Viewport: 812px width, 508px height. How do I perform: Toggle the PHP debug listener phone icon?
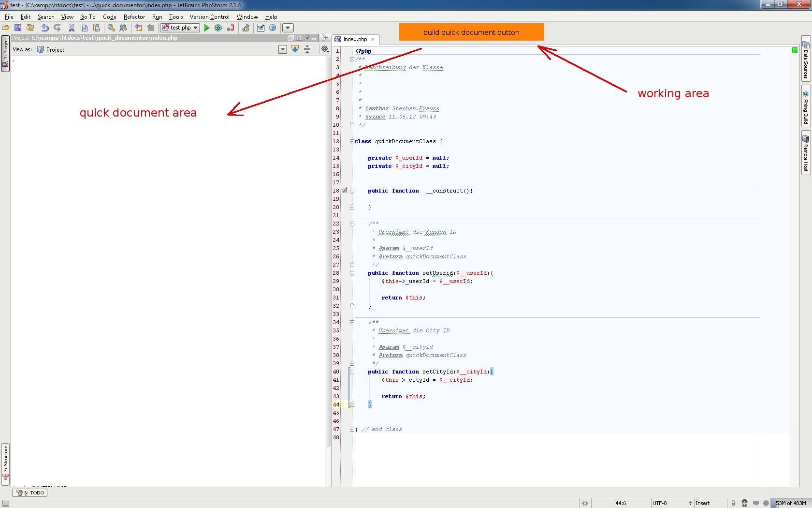(231, 28)
